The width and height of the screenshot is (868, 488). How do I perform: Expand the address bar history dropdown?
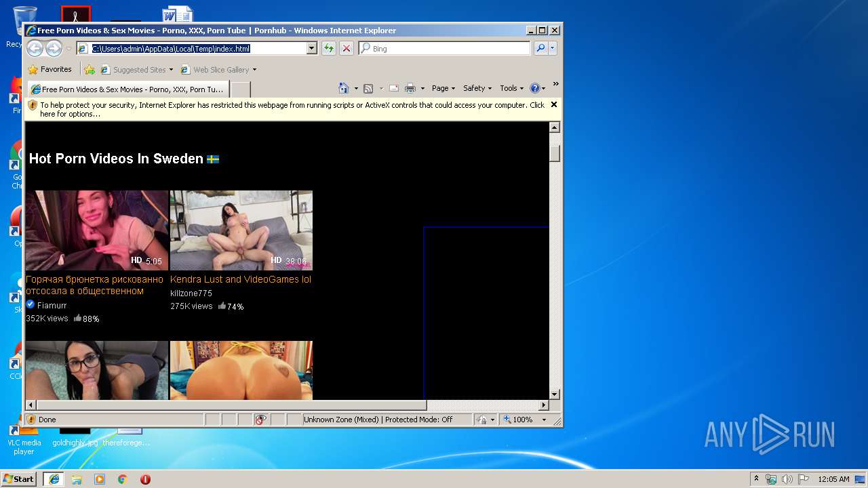312,49
